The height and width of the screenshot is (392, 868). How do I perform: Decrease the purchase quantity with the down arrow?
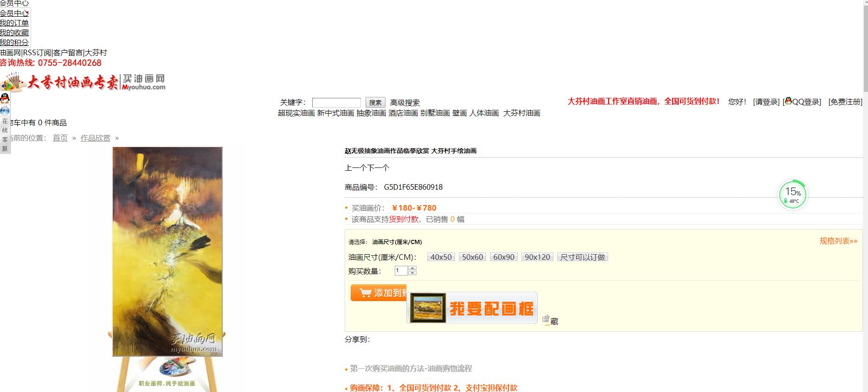tap(412, 273)
